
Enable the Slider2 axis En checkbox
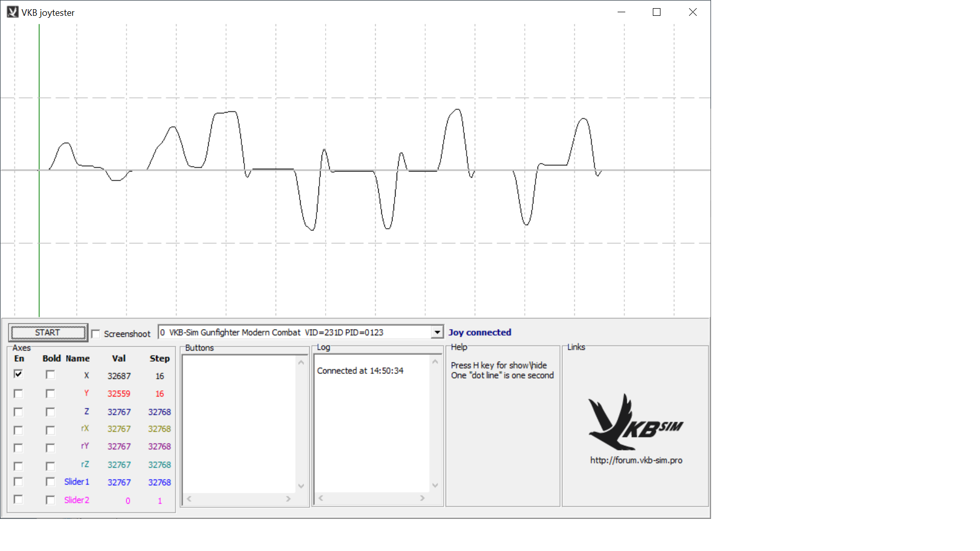18,499
